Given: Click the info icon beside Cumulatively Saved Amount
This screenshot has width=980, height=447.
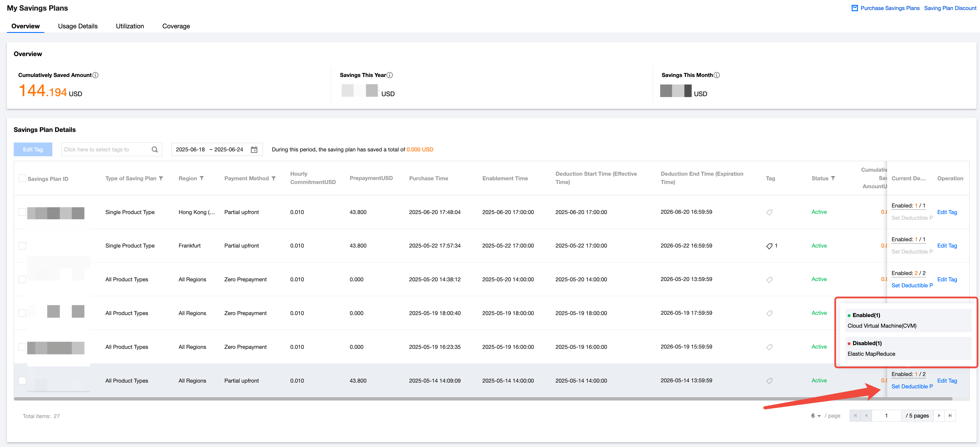Looking at the screenshot, I should [95, 75].
